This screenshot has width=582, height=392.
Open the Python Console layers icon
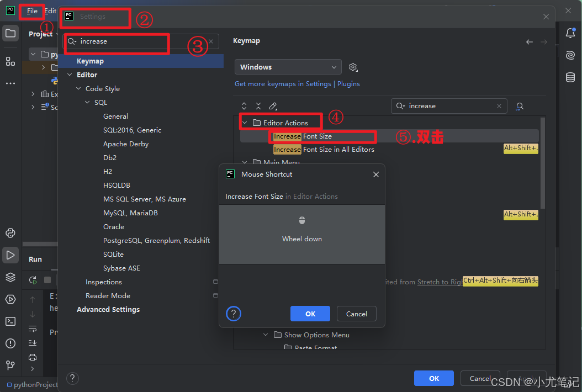pyautogui.click(x=10, y=277)
